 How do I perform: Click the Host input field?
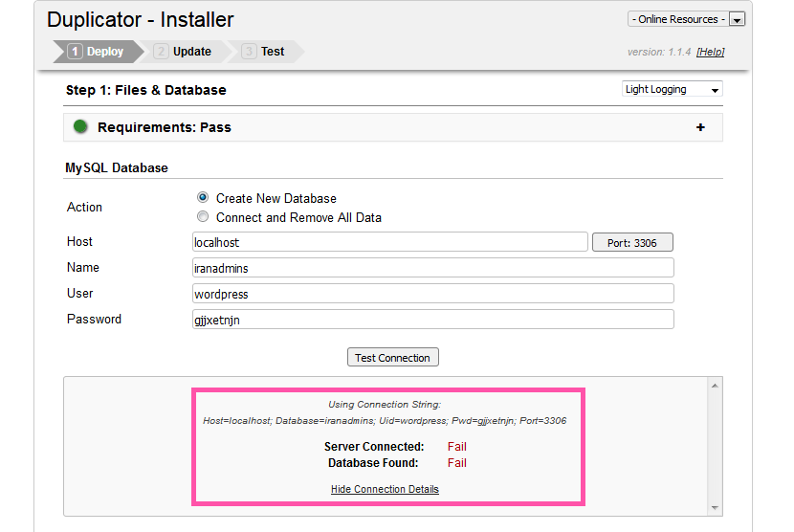(x=390, y=242)
